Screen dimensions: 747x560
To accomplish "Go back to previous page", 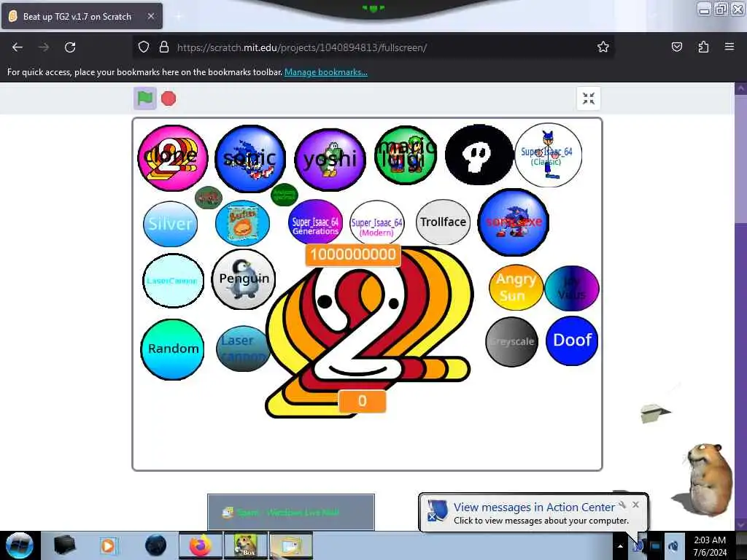I will point(18,47).
